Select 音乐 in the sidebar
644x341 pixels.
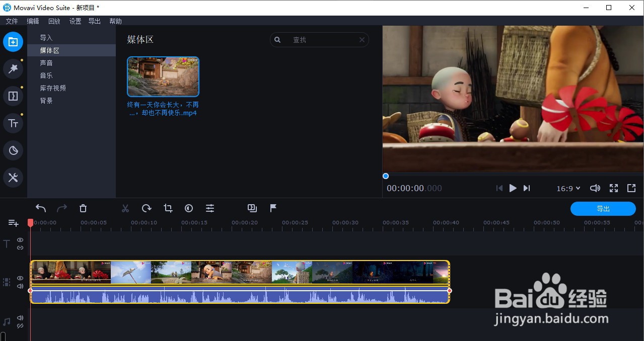point(71,75)
